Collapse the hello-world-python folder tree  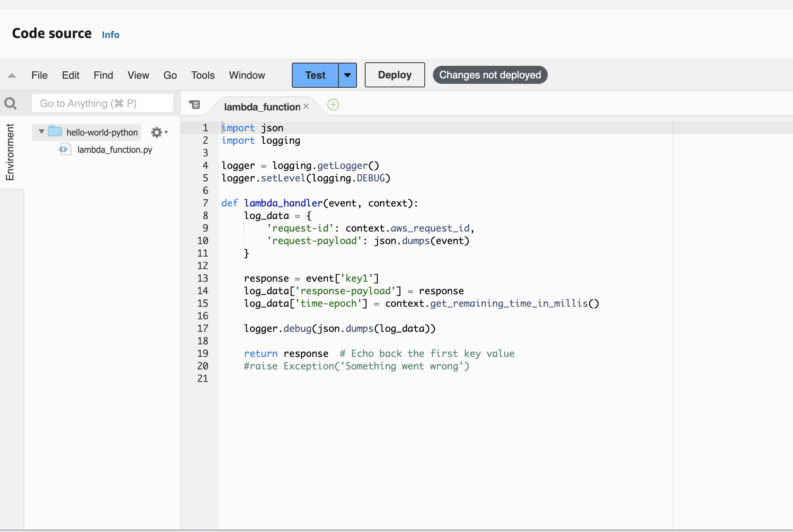[x=42, y=132]
